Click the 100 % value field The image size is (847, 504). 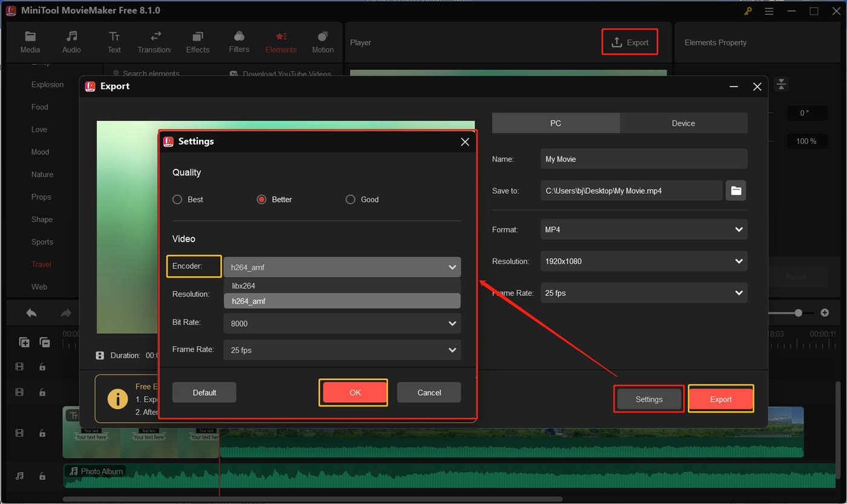coord(806,141)
